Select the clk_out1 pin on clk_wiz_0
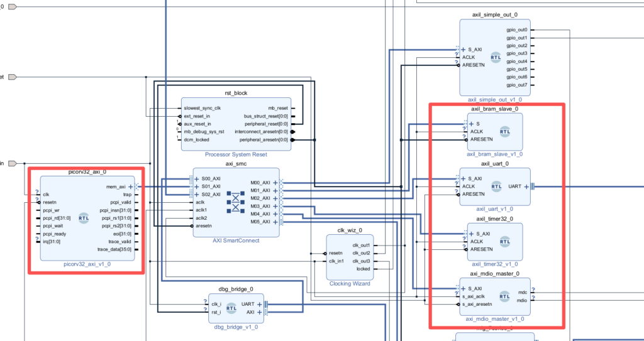Viewport: 644px width, 341px height. 361,245
